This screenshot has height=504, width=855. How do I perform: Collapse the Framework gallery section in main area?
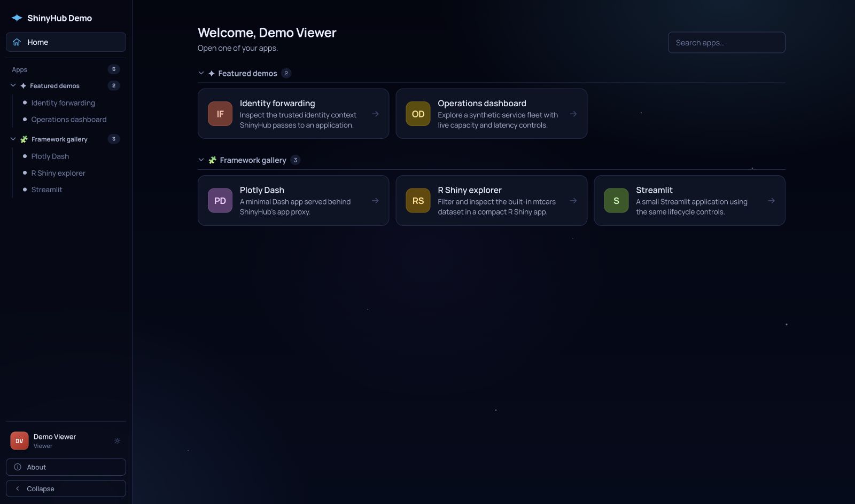[201, 160]
